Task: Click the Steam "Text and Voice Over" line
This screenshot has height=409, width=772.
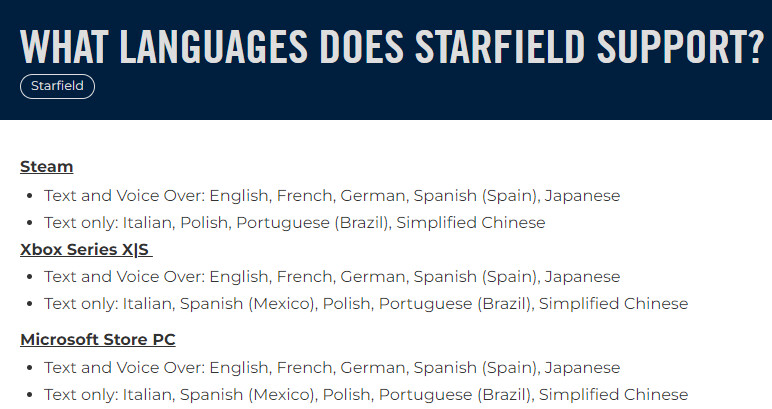Action: tap(332, 196)
